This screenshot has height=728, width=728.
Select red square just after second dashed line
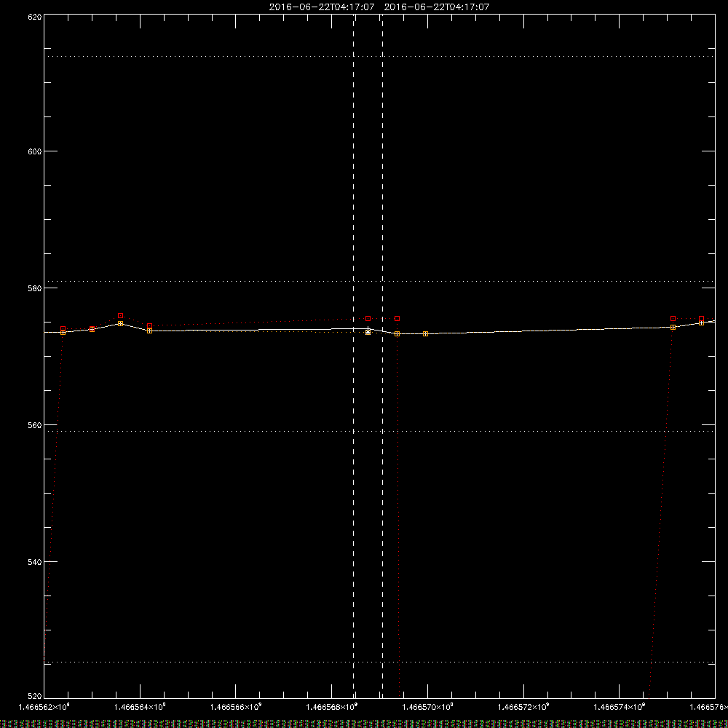[397, 319]
